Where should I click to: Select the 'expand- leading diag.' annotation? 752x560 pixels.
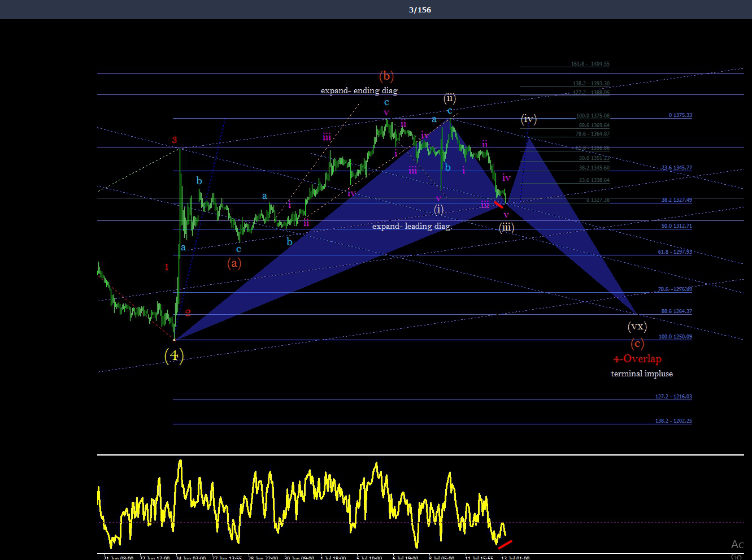[x=412, y=226]
